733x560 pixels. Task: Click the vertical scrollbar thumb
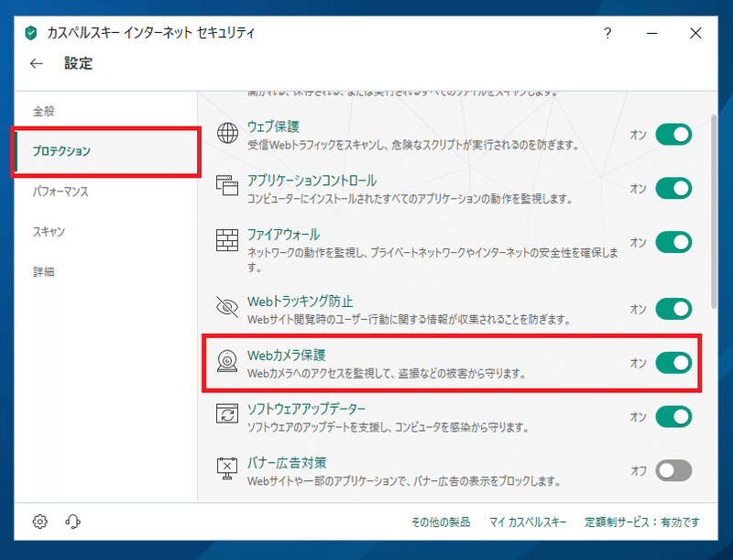pyautogui.click(x=714, y=212)
